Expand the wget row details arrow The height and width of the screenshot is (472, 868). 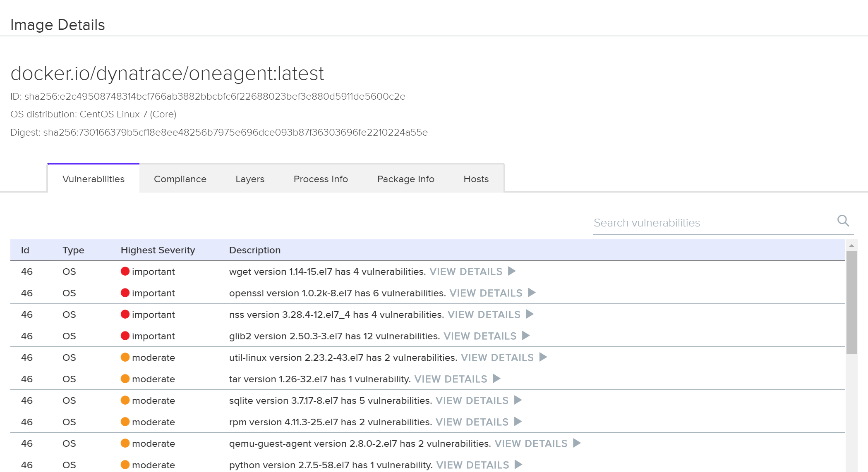[512, 271]
